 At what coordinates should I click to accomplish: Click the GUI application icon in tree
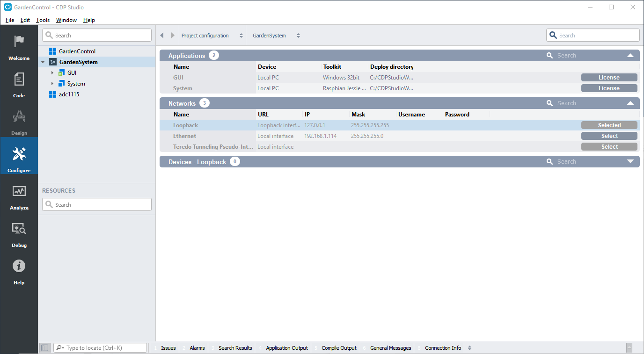(x=61, y=73)
